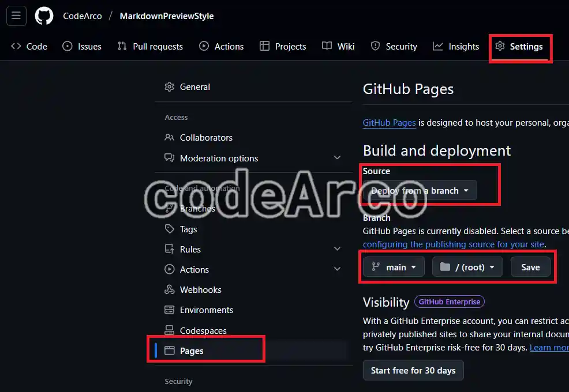Click the Environments server icon
Viewport: 569px width, 392px height.
[170, 310]
